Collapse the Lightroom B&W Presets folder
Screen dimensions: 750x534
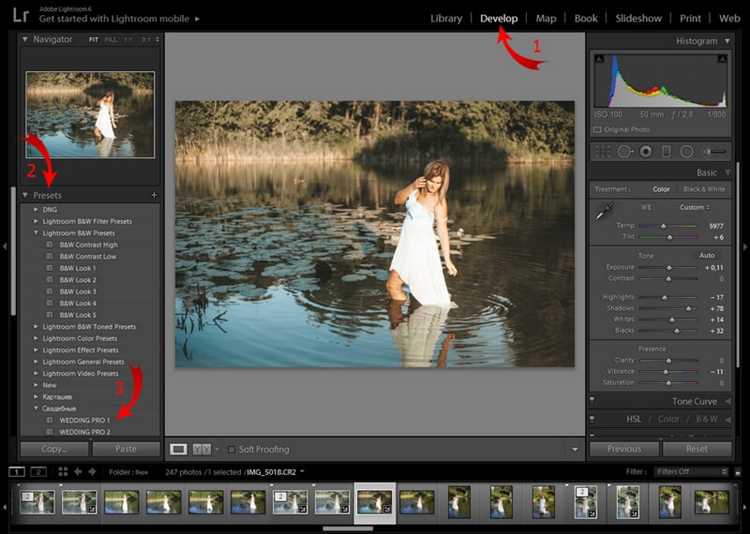[x=36, y=233]
